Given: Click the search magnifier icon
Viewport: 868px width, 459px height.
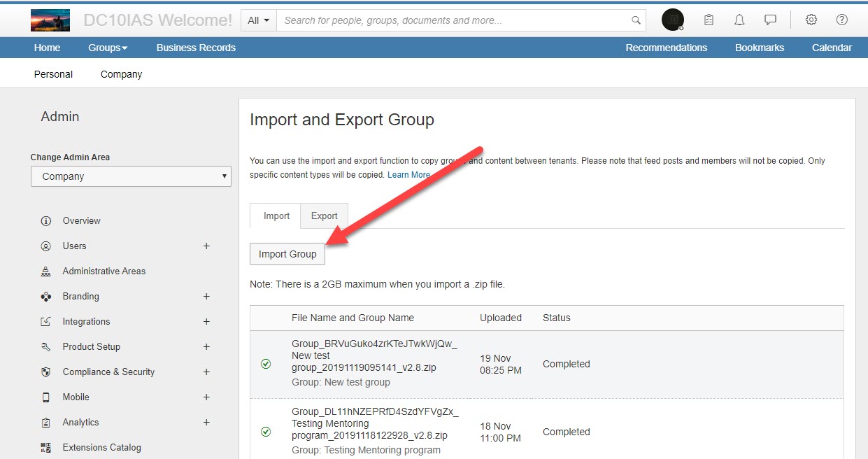Looking at the screenshot, I should tap(636, 20).
